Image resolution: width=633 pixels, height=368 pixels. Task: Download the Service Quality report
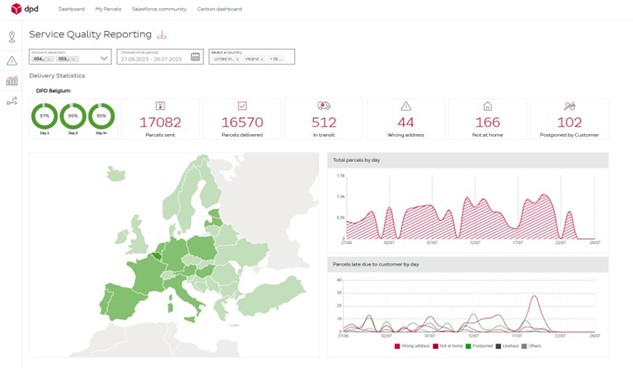click(162, 35)
